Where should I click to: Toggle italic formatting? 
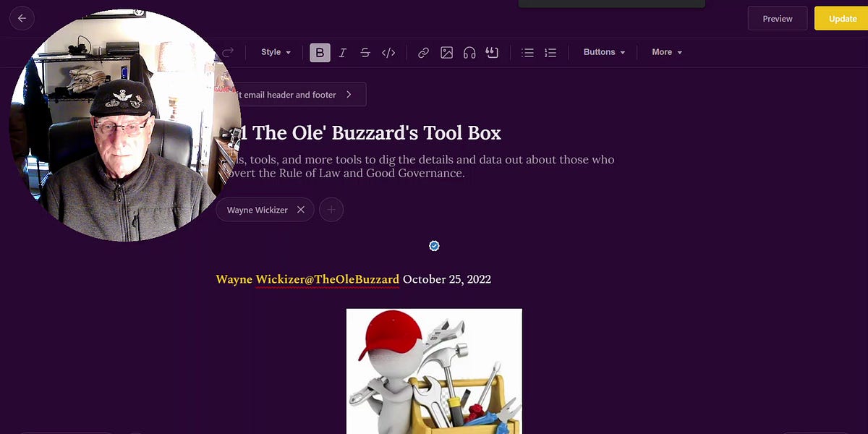click(x=342, y=52)
